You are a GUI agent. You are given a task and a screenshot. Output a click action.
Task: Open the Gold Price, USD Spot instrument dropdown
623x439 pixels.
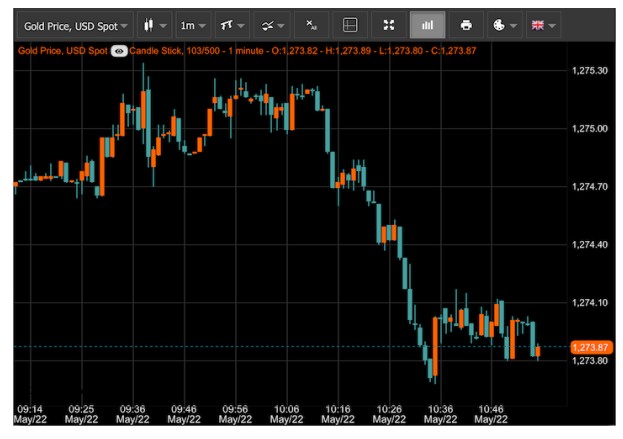point(76,24)
